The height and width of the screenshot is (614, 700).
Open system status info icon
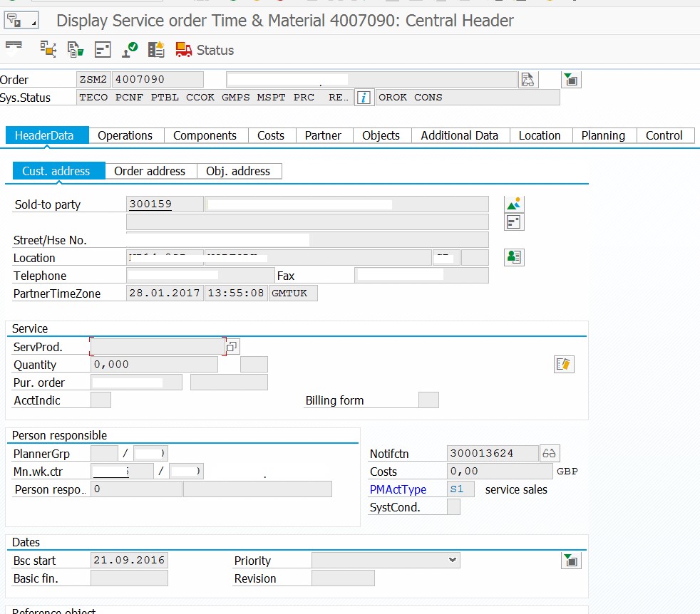coord(364,98)
